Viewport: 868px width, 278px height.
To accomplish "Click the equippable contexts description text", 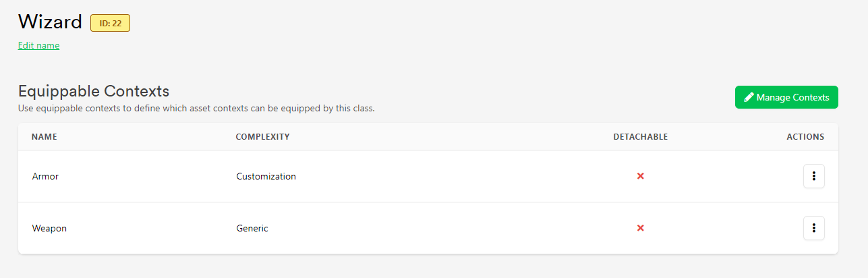I will (196, 108).
